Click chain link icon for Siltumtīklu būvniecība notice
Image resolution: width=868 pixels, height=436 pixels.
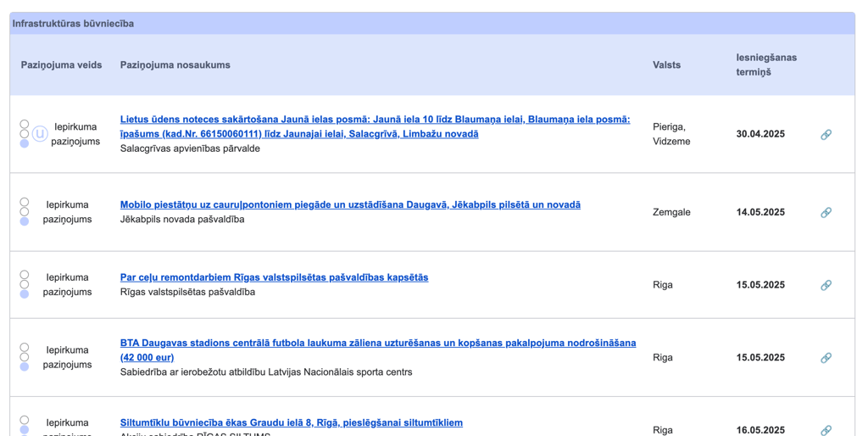pyautogui.click(x=826, y=430)
